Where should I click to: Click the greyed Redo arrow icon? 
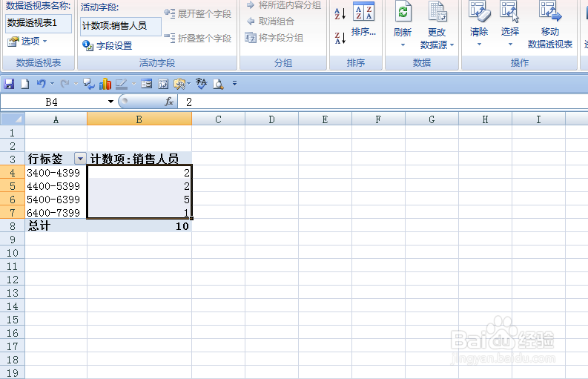(65, 83)
